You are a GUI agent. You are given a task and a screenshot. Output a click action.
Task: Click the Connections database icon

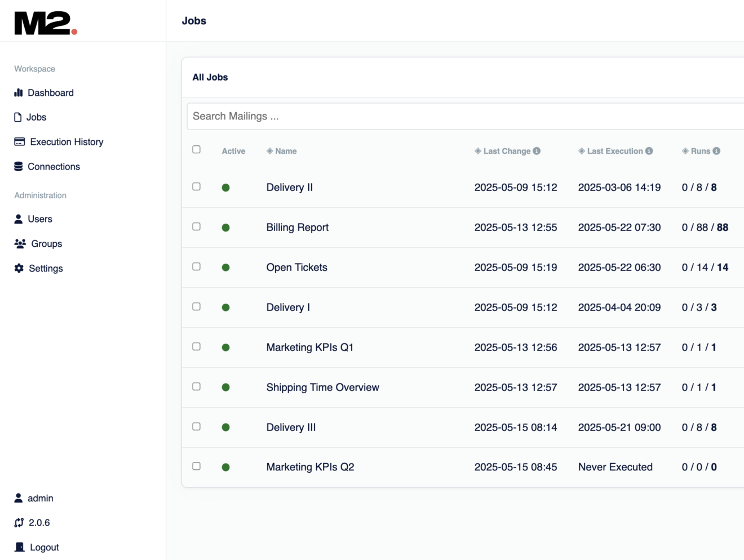(19, 166)
